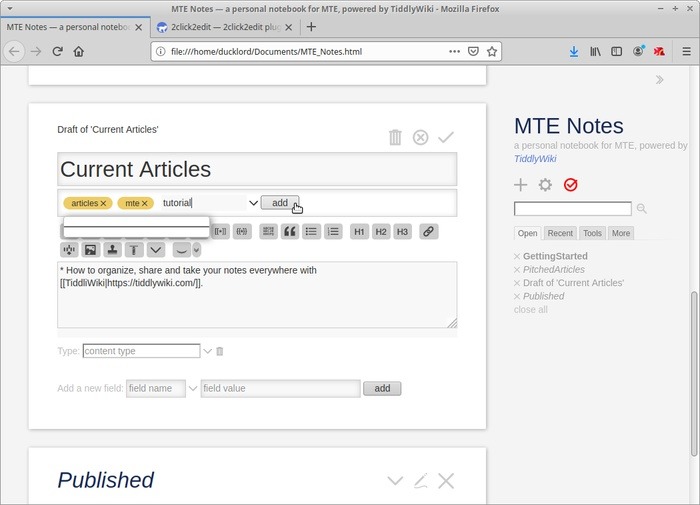Viewport: 700px width, 505px height.
Task: Create new tiddler with plus icon
Action: click(521, 184)
